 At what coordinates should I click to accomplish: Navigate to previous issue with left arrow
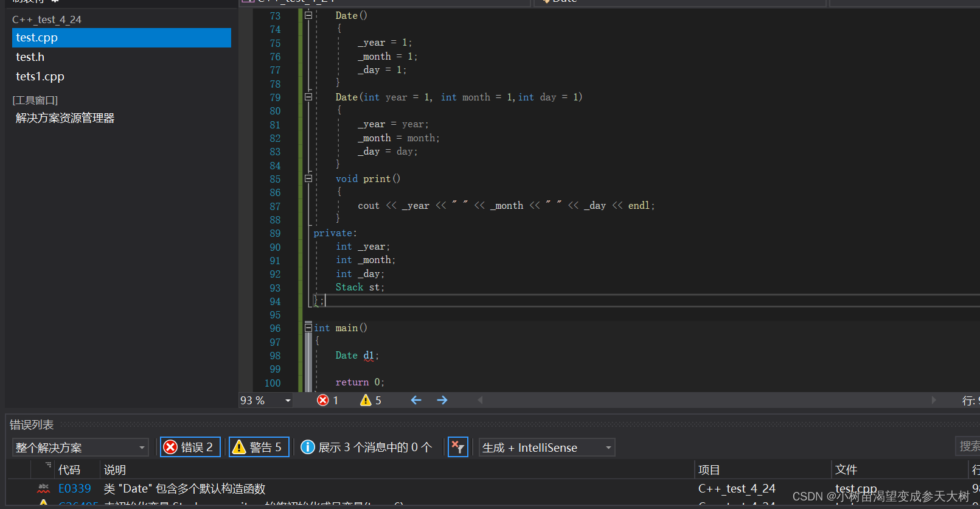click(x=416, y=400)
